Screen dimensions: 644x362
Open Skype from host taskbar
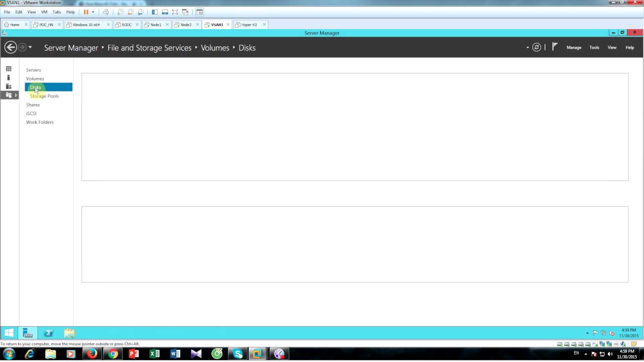coord(237,354)
